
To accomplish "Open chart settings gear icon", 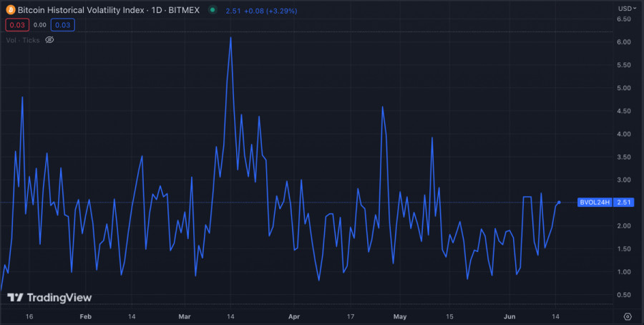I will point(628,316).
